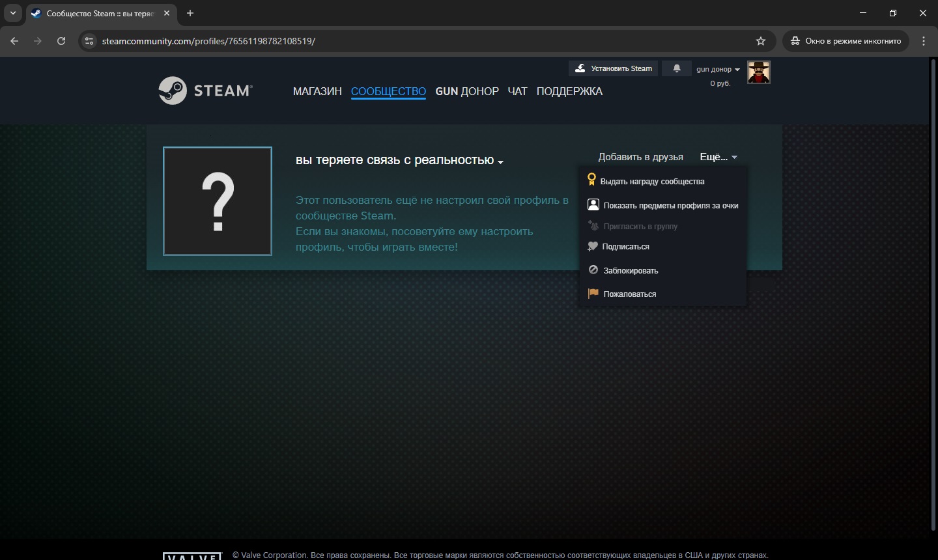Image resolution: width=938 pixels, height=560 pixels.
Task: Open the site information icon in address bar
Action: pyautogui.click(x=90, y=41)
